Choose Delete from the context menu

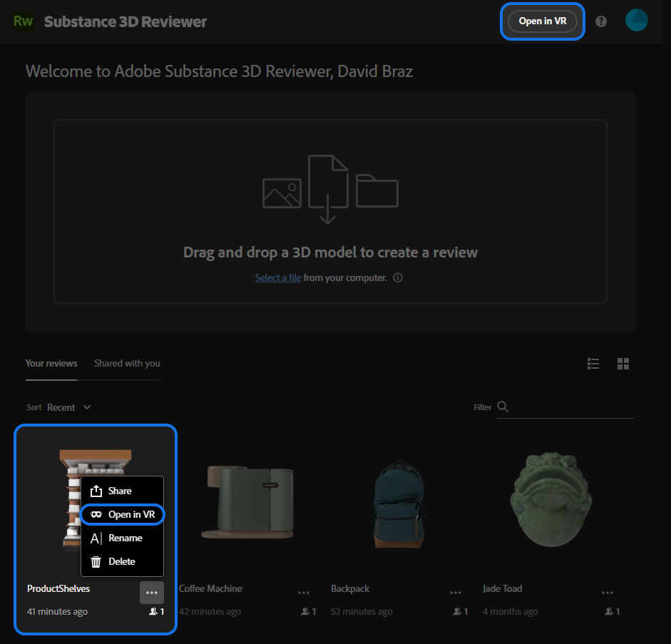(x=123, y=561)
